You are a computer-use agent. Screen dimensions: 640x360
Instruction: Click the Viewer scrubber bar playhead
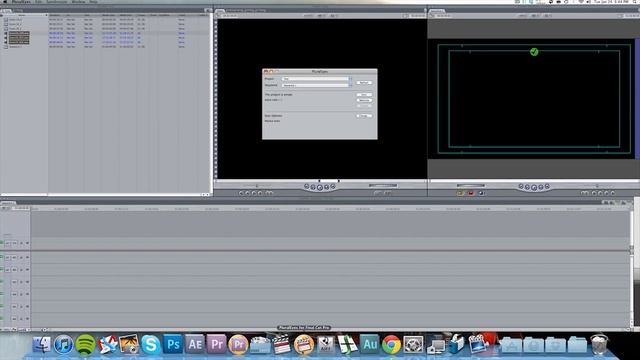pos(319,181)
